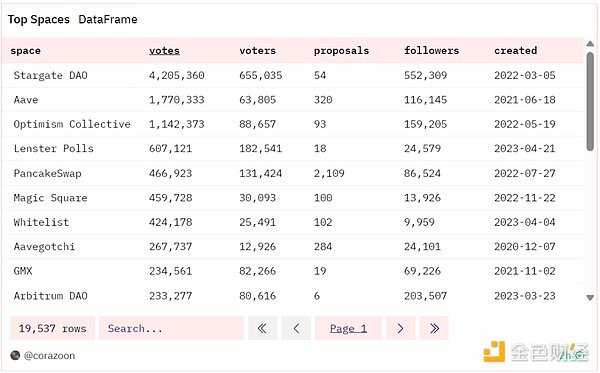
Task: Sort by voters column header
Action: [258, 50]
